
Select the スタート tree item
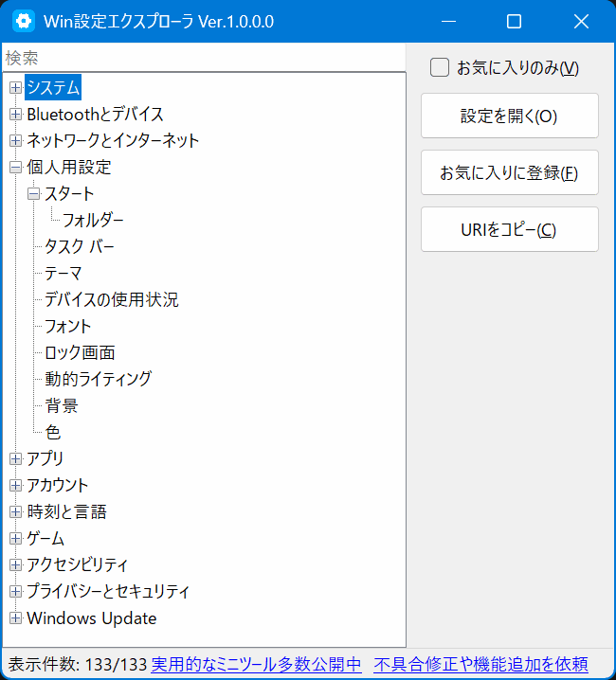[69, 194]
